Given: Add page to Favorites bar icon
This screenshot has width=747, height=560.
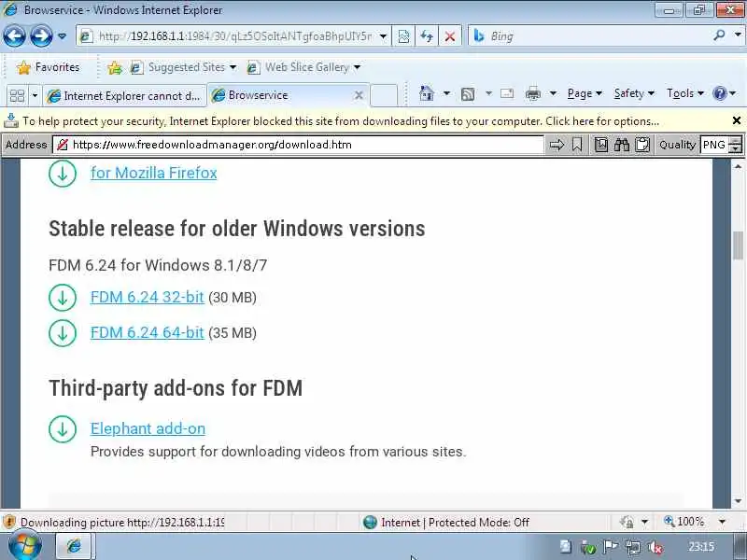Looking at the screenshot, I should [114, 67].
